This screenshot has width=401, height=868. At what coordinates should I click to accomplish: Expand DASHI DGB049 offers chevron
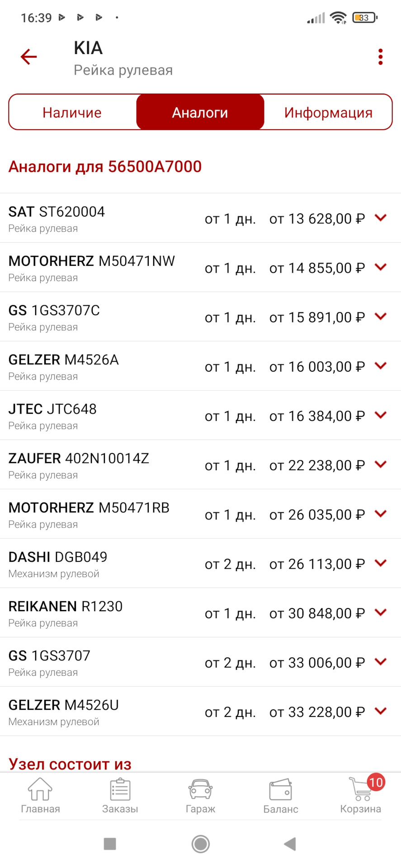point(381,563)
